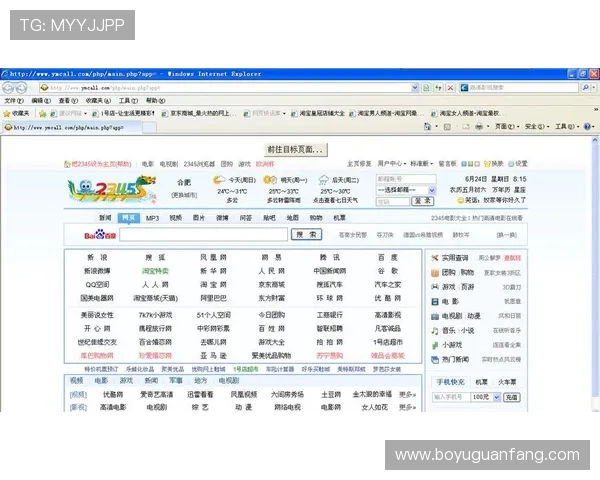The width and height of the screenshot is (600, 480).
Task: Expand the 用户中心 dropdown
Action: point(392,163)
